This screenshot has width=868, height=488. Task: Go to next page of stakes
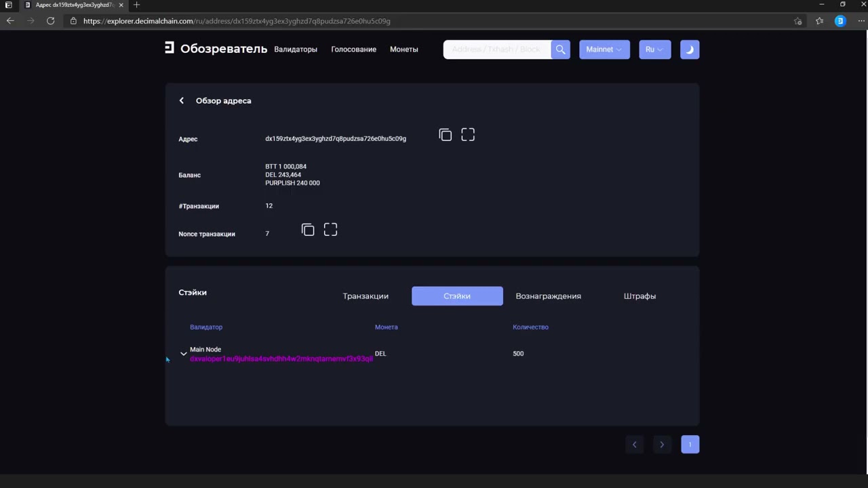[662, 445]
